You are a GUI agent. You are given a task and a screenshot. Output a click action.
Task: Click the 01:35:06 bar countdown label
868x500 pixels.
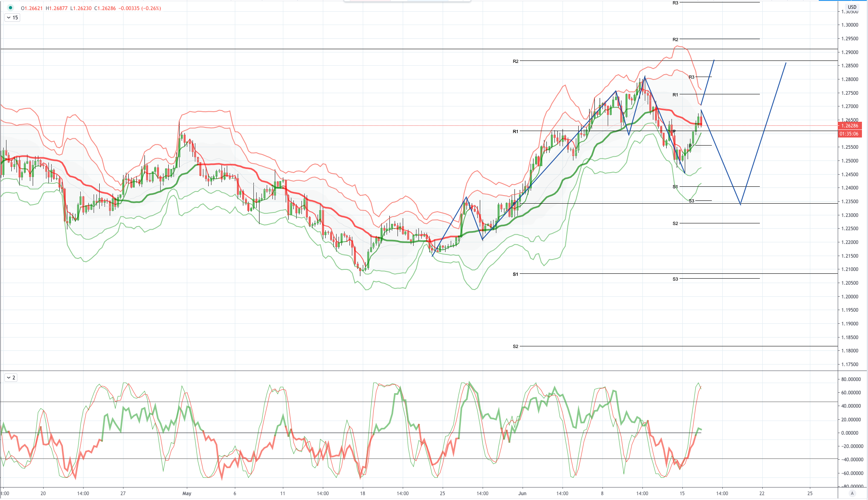tap(850, 133)
